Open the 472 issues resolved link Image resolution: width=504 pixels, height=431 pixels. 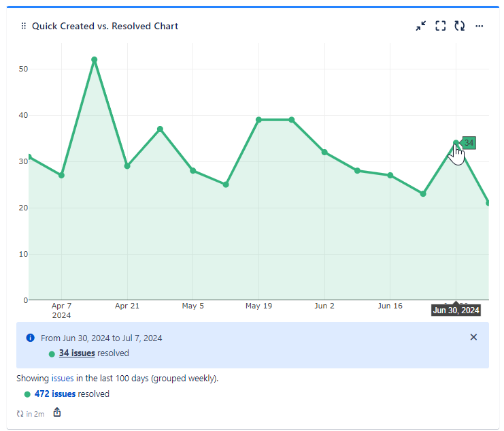click(55, 394)
